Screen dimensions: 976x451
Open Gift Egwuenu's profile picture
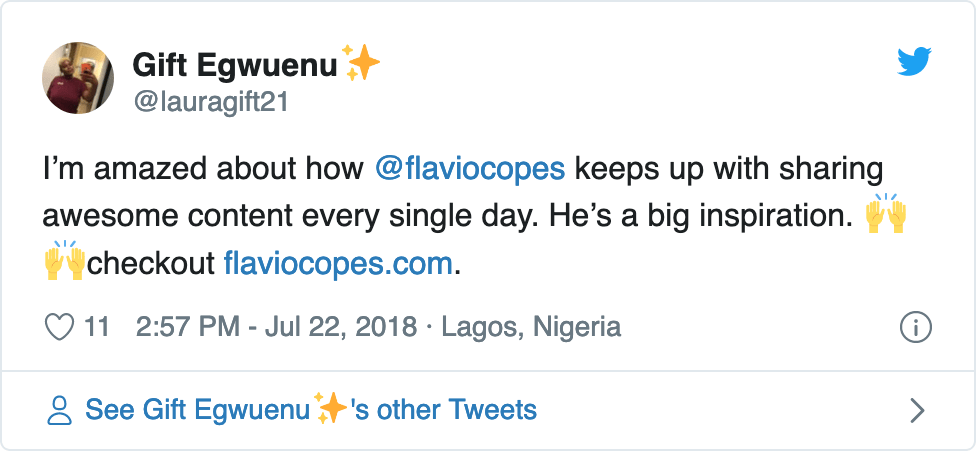point(78,78)
